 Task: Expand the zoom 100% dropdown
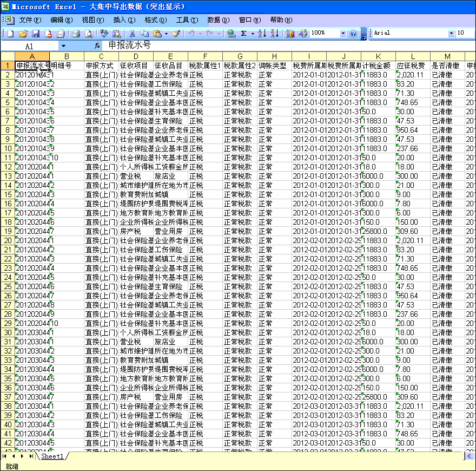click(x=342, y=34)
